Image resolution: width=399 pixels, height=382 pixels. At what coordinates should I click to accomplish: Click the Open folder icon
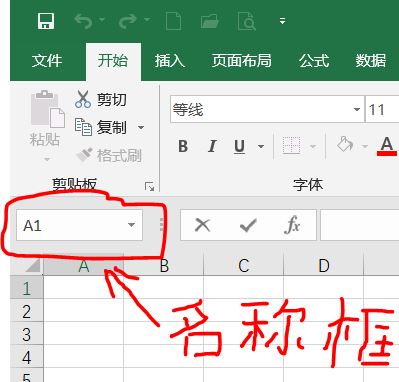(x=210, y=21)
